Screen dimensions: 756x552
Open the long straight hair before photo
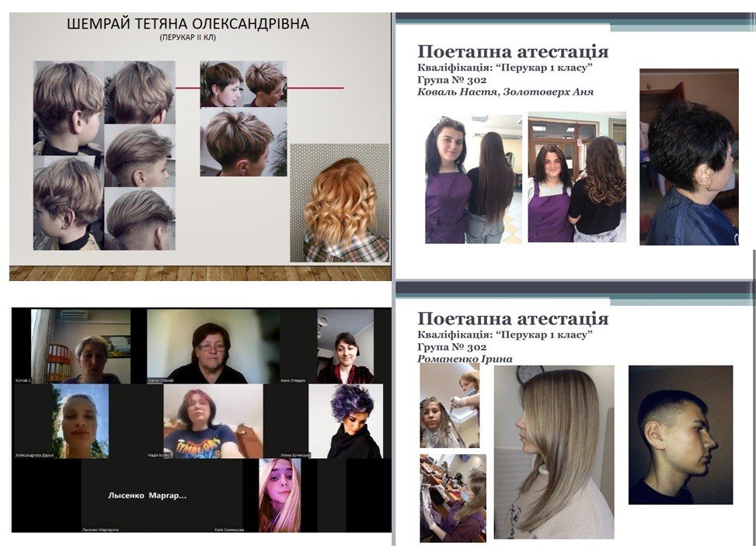coord(473,179)
